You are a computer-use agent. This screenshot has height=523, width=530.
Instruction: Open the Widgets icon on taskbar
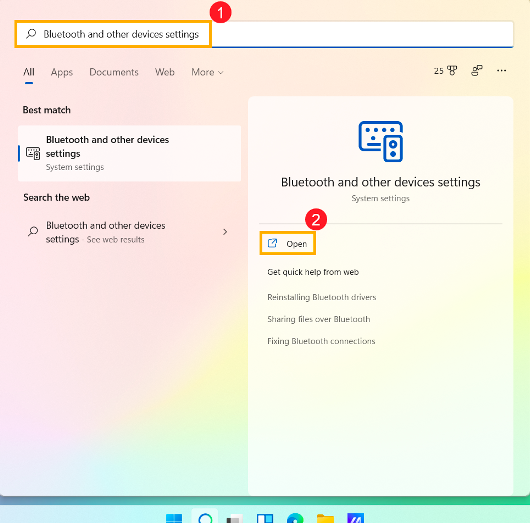pyautogui.click(x=265, y=518)
